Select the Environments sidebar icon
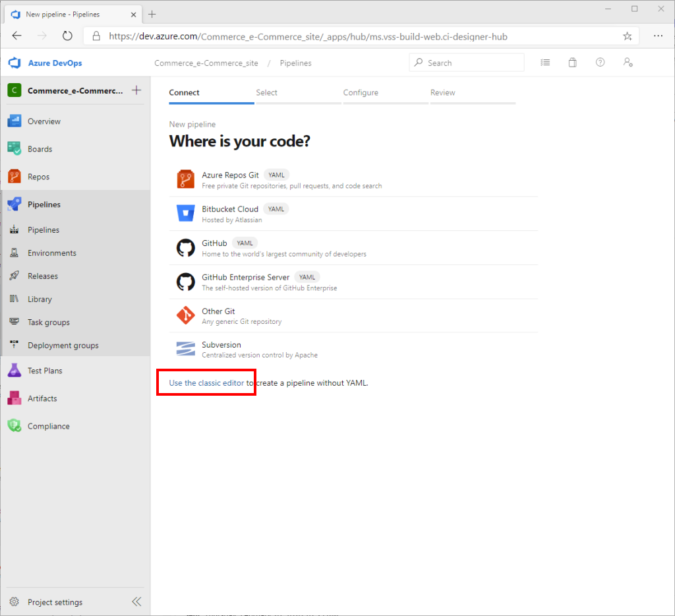This screenshot has height=616, width=675. pos(52,253)
